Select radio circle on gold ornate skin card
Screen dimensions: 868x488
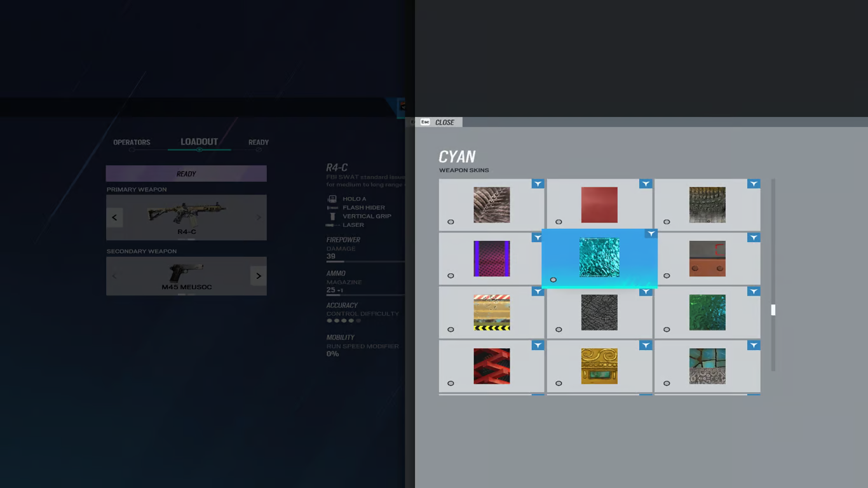click(559, 383)
